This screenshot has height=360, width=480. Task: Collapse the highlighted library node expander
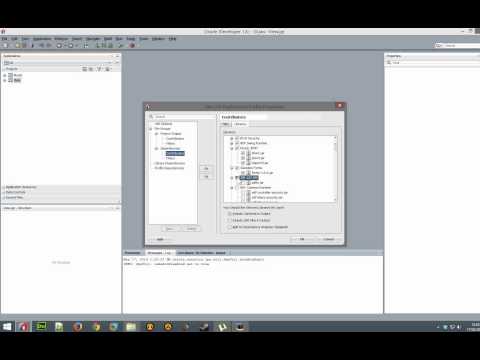(232, 178)
